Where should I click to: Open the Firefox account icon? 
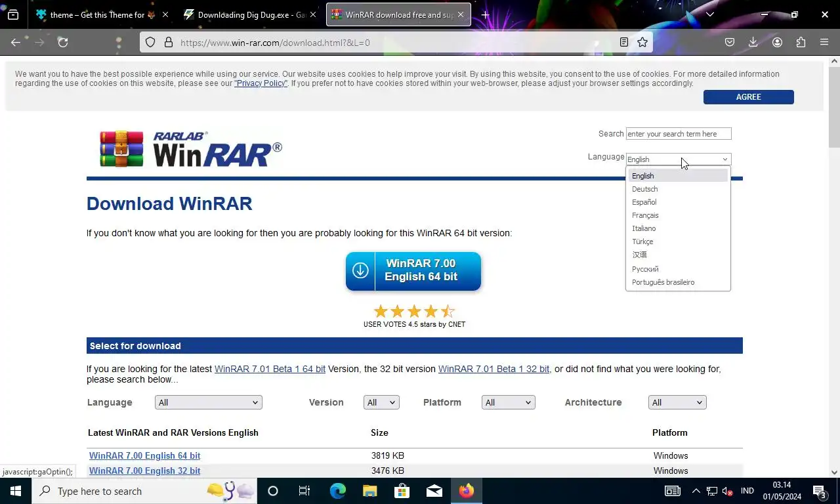(x=777, y=42)
